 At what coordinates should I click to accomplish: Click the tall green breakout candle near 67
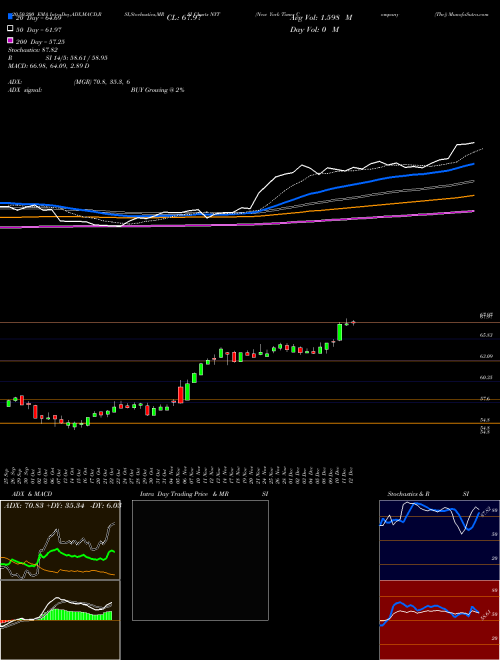[x=340, y=332]
